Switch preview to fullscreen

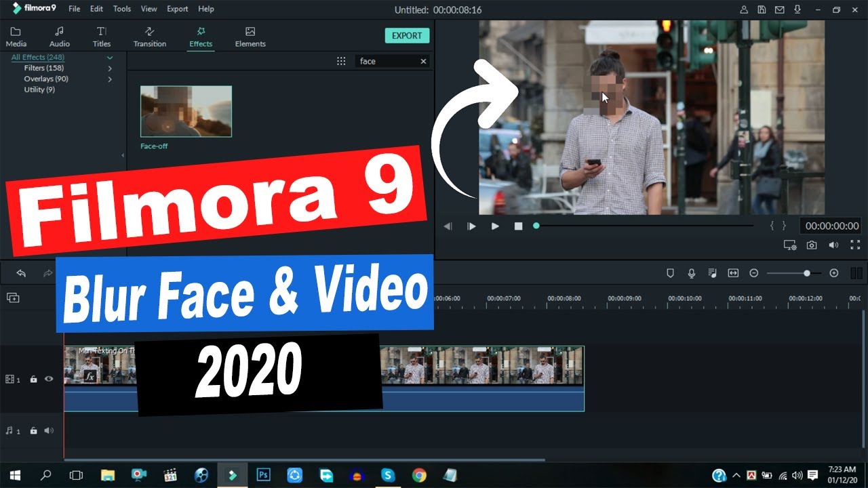tap(855, 245)
